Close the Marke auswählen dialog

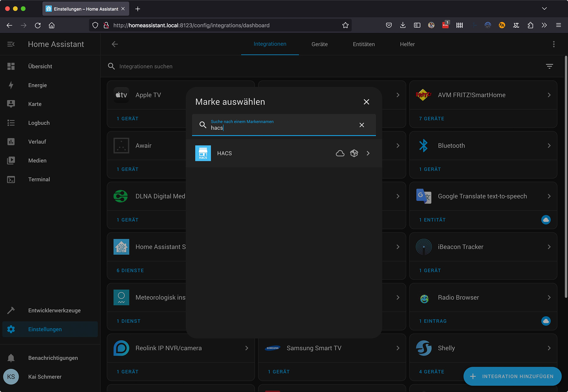point(366,102)
